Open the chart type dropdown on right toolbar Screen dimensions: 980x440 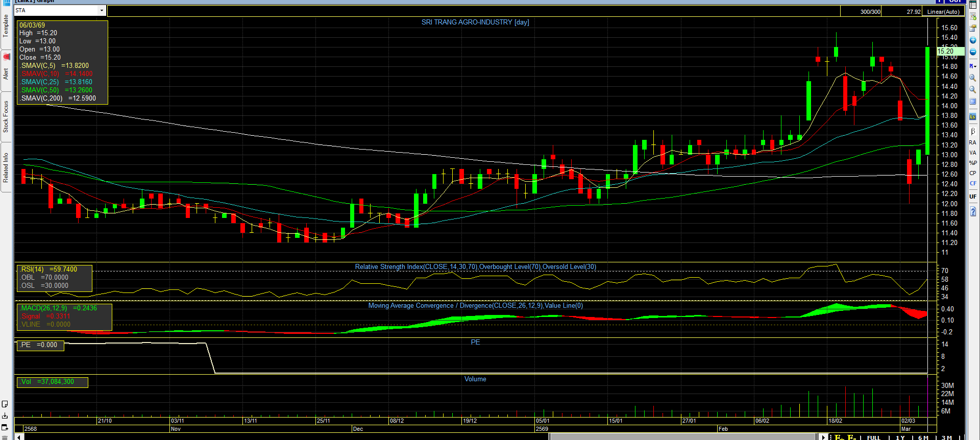click(973, 66)
